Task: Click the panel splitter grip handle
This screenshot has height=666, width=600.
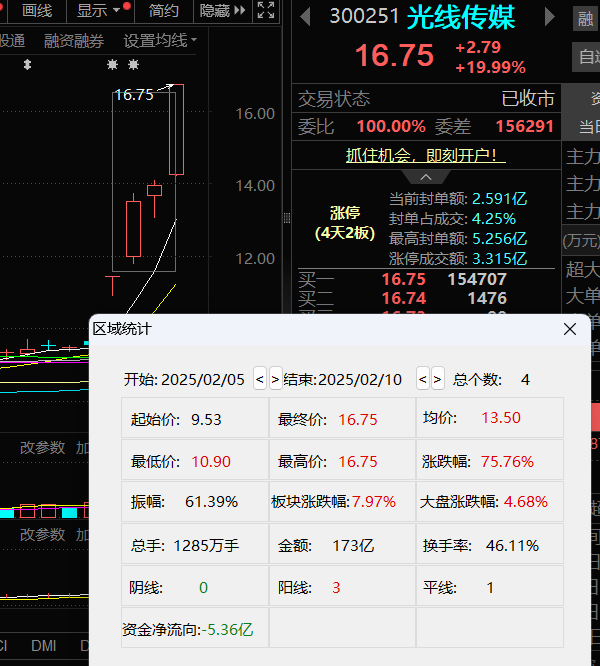Action: coord(287,218)
